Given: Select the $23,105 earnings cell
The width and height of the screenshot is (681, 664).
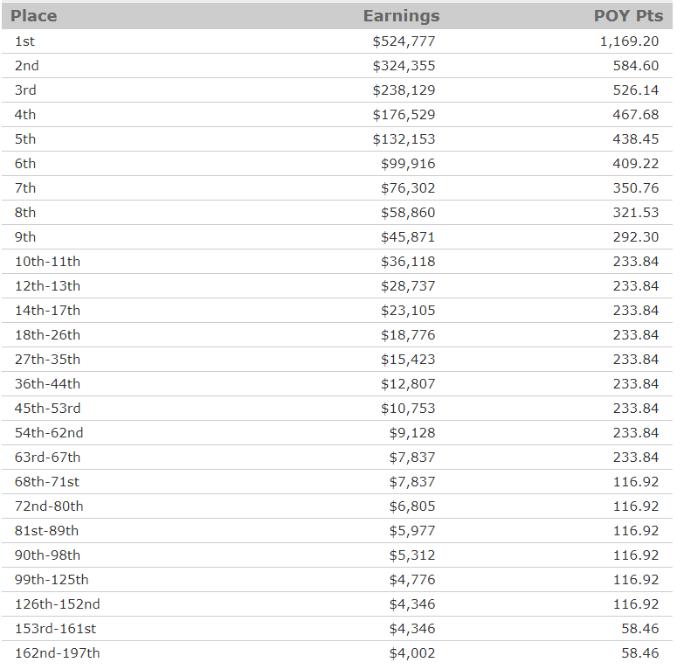Looking at the screenshot, I should 408,310.
